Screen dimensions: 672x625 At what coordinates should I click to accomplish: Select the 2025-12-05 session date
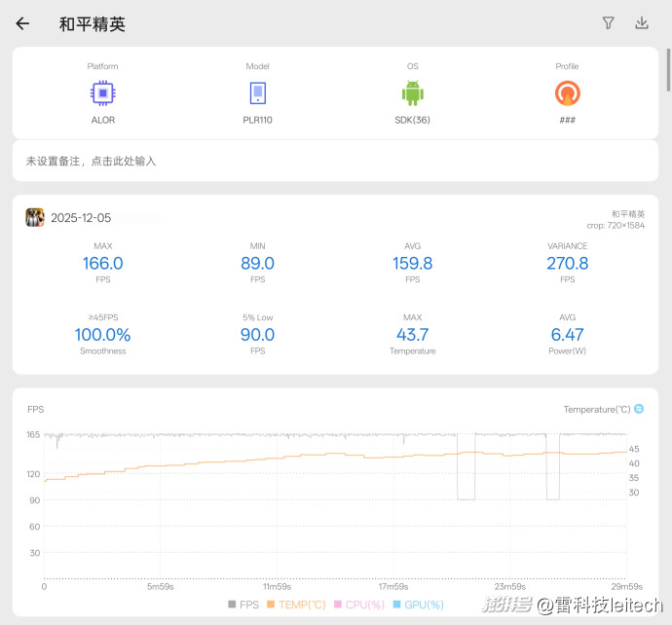click(81, 218)
